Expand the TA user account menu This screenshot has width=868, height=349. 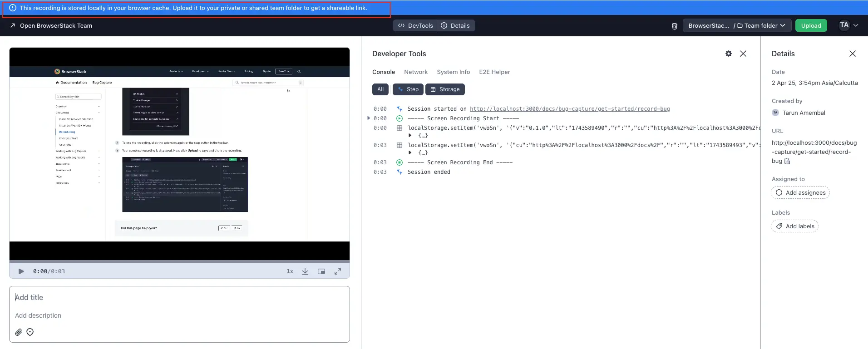click(848, 25)
